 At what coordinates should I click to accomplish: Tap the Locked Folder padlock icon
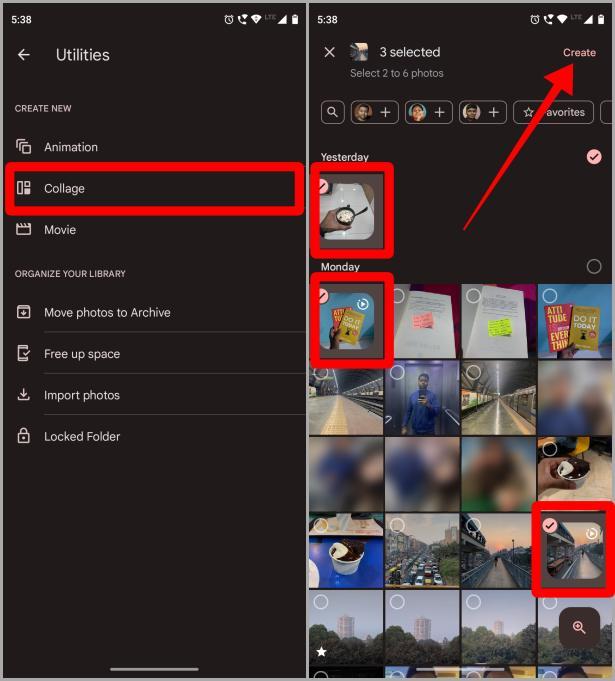coord(23,435)
